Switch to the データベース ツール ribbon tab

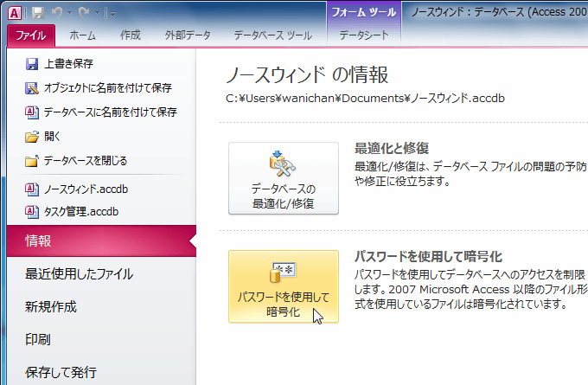(x=273, y=35)
